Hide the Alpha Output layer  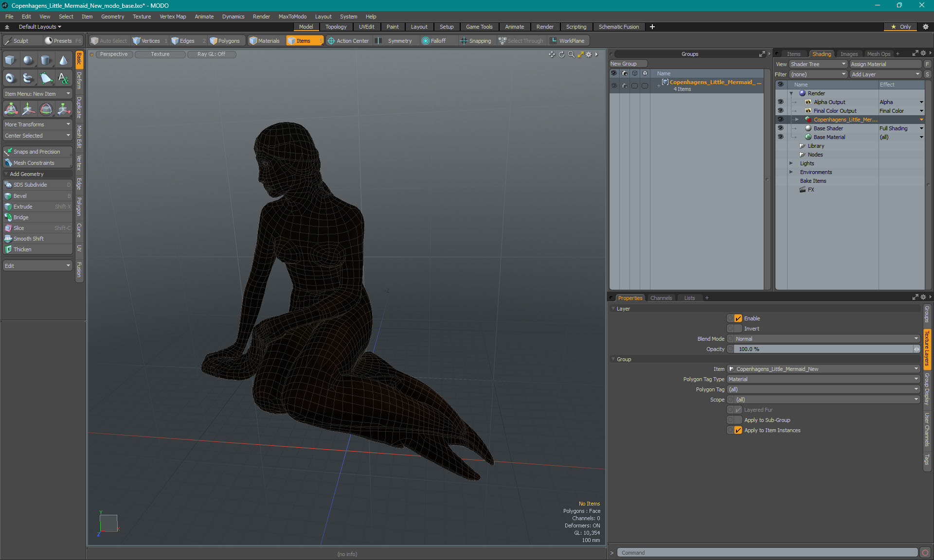[x=780, y=102]
